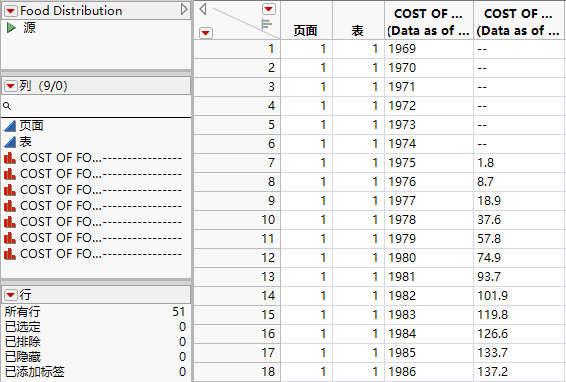Screen dimensions: 566x382
Task: Click the cell with value 18.9
Action: [519, 201]
